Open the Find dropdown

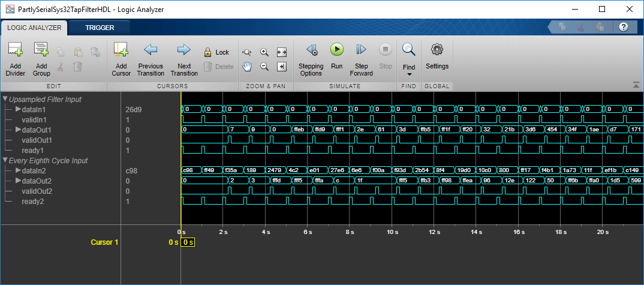point(409,59)
